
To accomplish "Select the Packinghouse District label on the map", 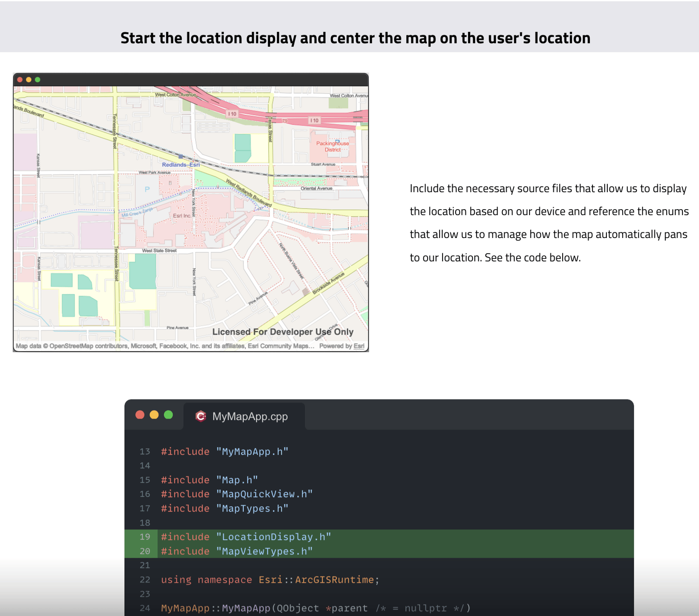I will pos(333,146).
